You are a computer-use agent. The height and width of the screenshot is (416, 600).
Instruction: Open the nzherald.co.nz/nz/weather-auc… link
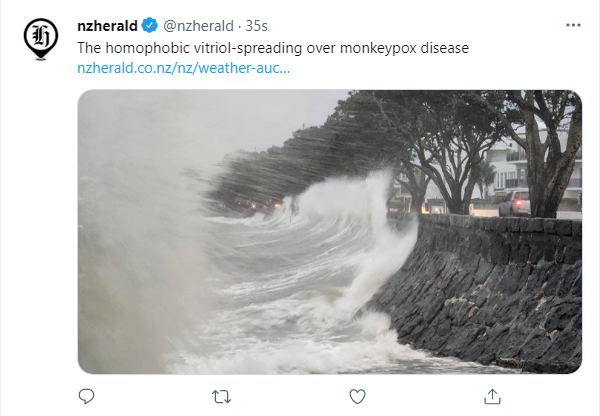point(184,68)
